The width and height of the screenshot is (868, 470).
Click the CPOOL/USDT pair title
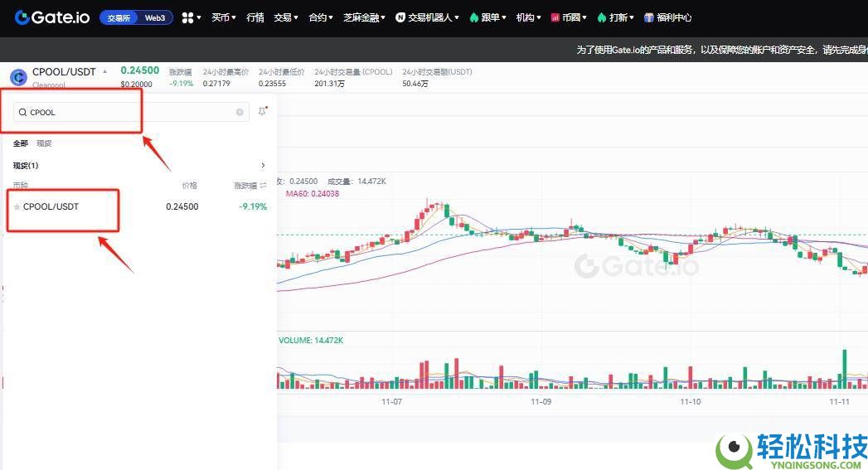tap(64, 72)
